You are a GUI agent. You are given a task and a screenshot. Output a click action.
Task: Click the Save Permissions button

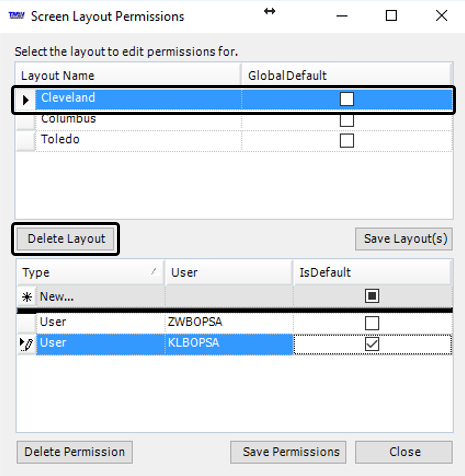[x=288, y=452]
